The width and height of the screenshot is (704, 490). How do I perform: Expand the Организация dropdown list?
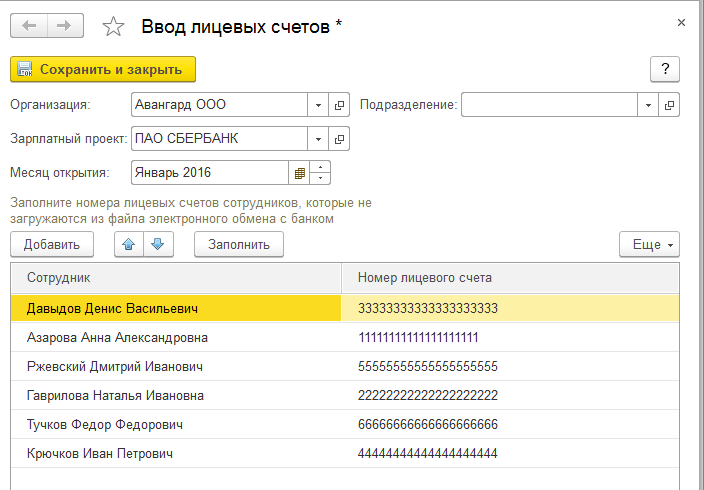[x=319, y=104]
